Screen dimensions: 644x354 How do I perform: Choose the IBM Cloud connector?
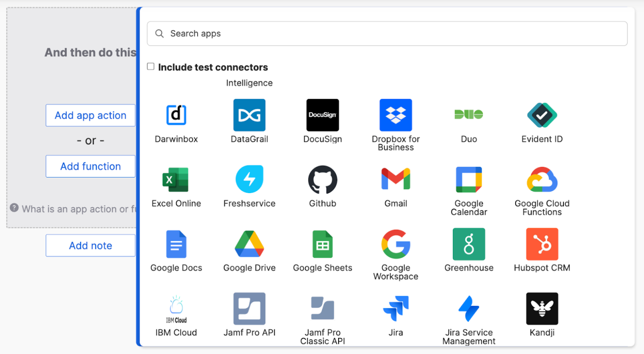point(176,308)
